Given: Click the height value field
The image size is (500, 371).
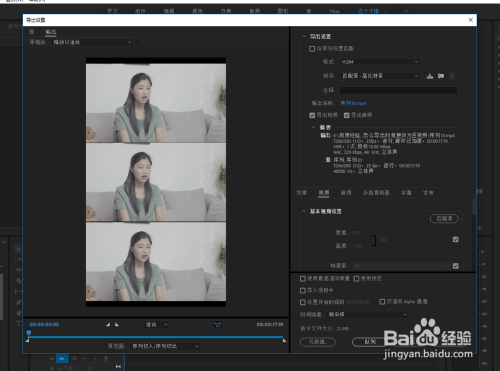Looking at the screenshot, I should tap(357, 246).
